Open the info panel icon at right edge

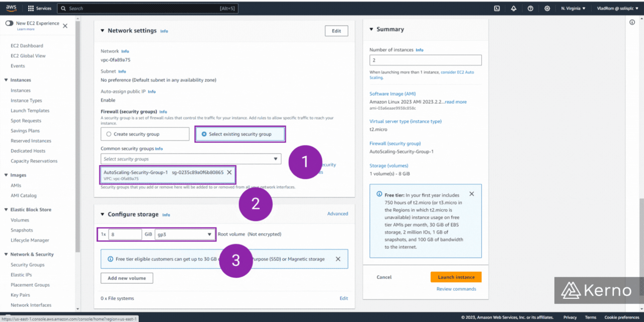click(632, 22)
